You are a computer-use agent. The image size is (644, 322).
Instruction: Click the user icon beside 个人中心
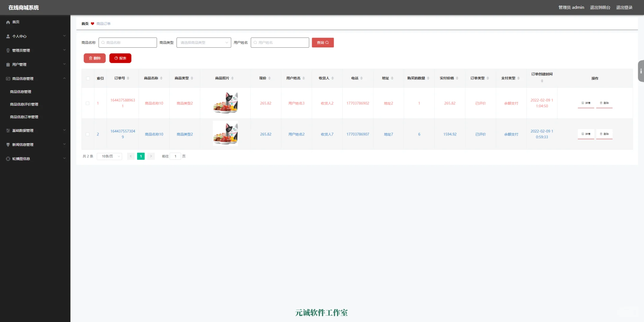point(8,36)
